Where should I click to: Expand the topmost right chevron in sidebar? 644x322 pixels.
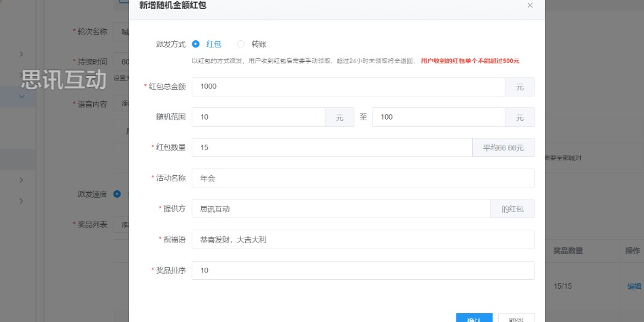22,54
